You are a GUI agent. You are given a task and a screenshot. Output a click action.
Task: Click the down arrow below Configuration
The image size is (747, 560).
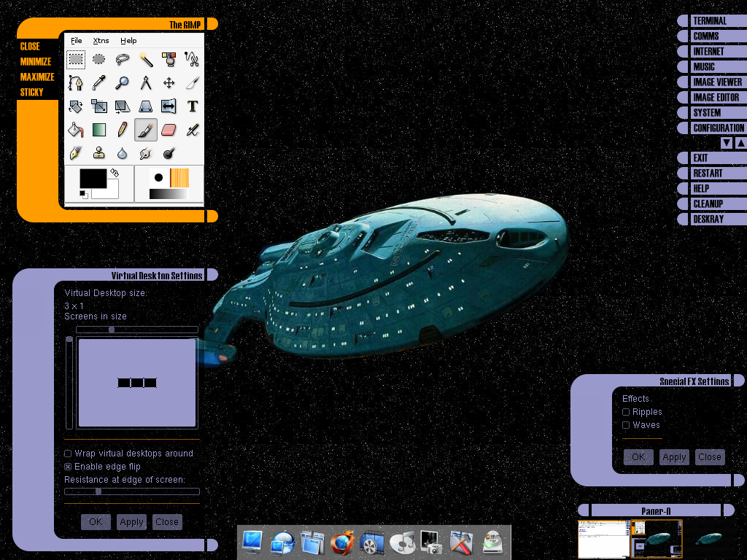coord(727,144)
